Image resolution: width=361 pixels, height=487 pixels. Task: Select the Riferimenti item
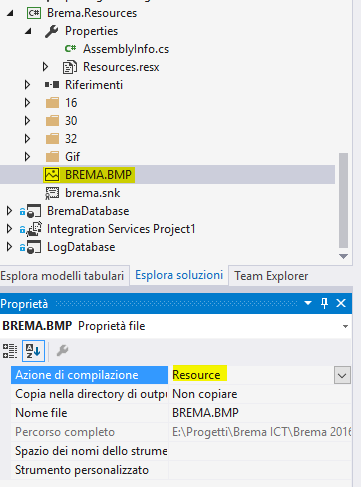94,85
